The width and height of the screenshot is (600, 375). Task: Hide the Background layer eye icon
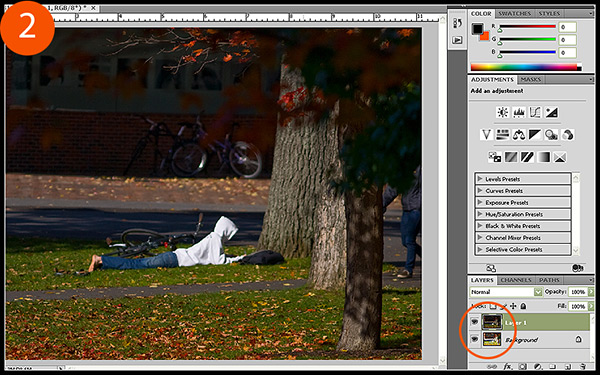tap(474, 339)
